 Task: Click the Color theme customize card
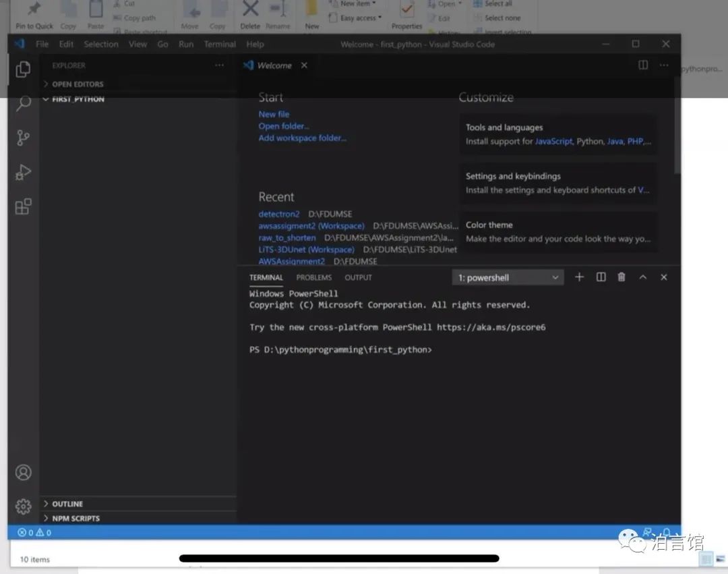559,232
